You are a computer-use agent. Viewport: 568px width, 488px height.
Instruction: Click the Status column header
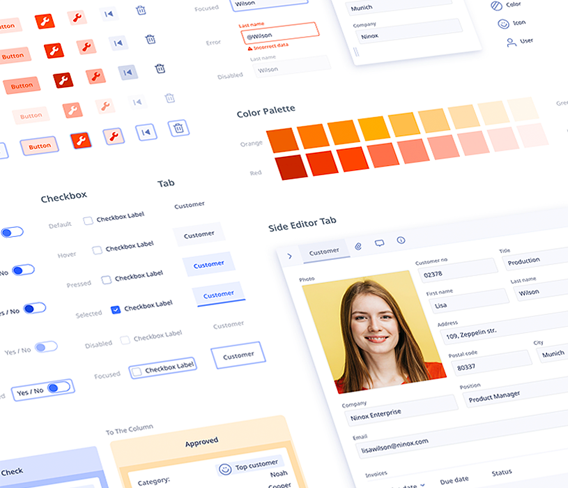point(502,472)
